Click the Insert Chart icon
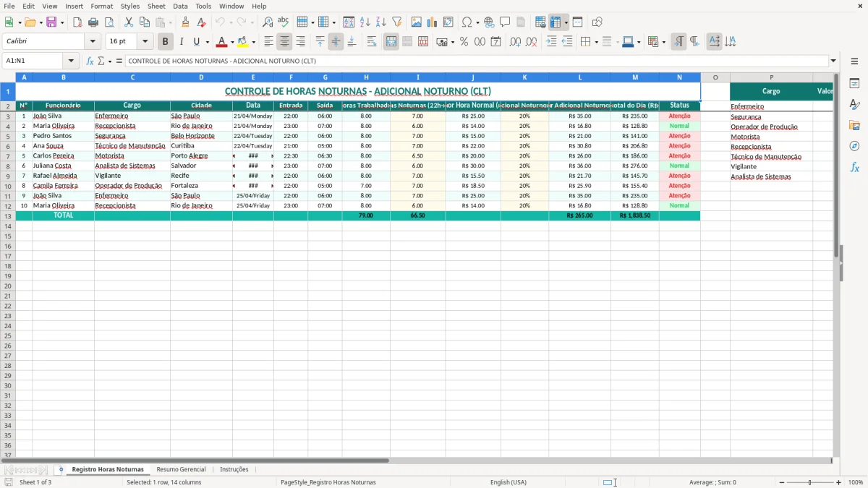 point(433,22)
